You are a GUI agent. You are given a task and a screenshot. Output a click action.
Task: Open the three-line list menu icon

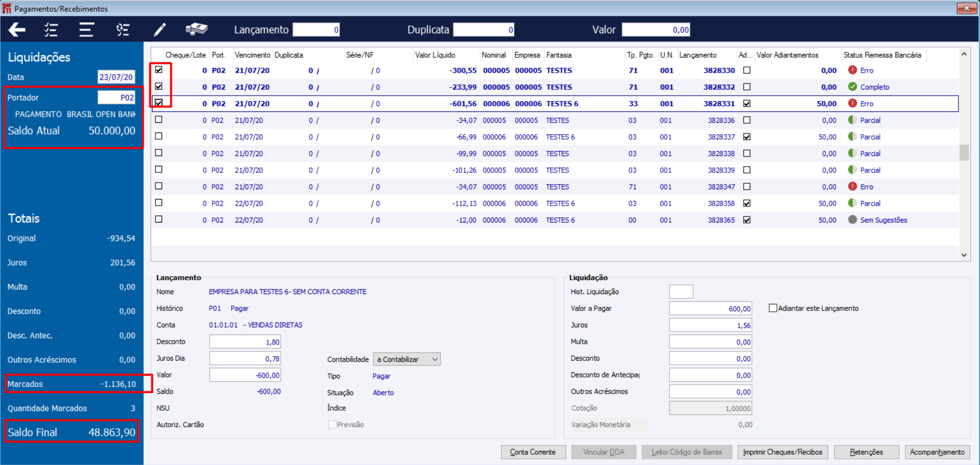86,30
